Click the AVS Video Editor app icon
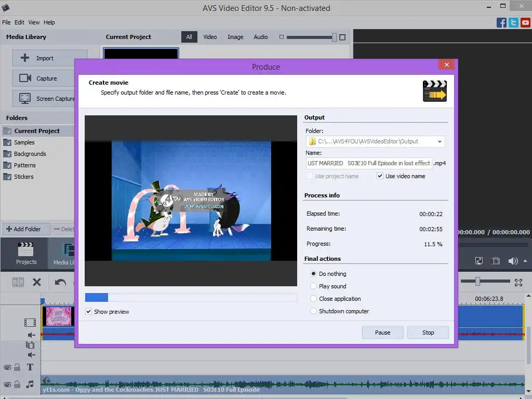532x399 pixels. coord(5,7)
